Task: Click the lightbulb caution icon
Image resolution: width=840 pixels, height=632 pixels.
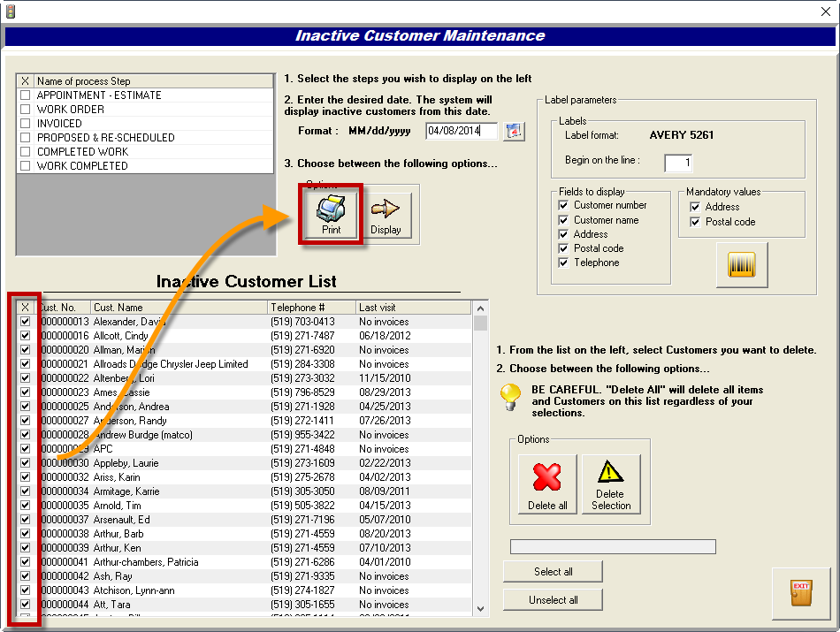Action: click(x=511, y=397)
